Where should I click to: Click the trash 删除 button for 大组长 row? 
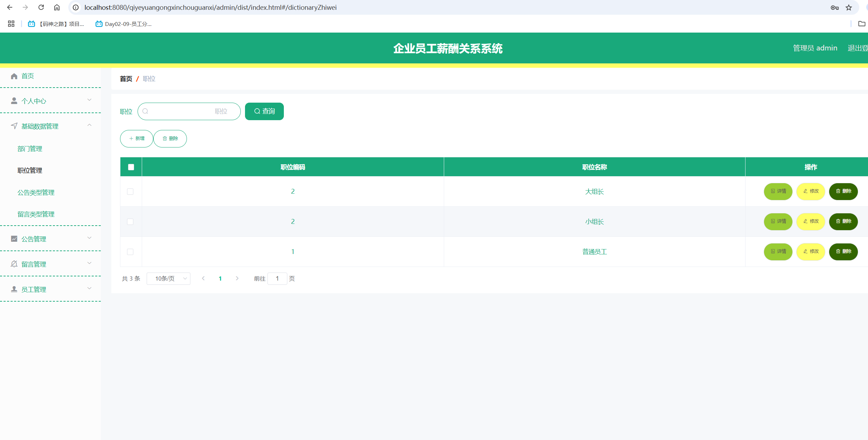tap(843, 191)
